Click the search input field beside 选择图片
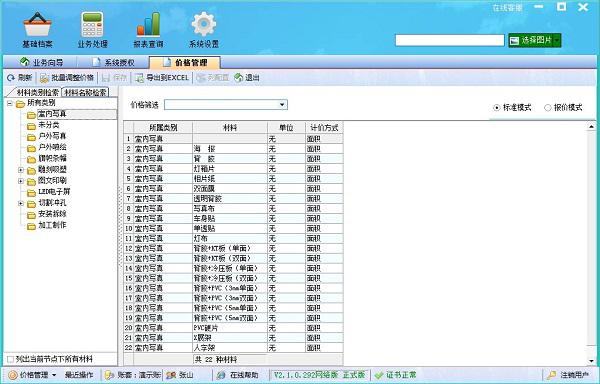Screen dimensions: 600x384 coord(450,40)
